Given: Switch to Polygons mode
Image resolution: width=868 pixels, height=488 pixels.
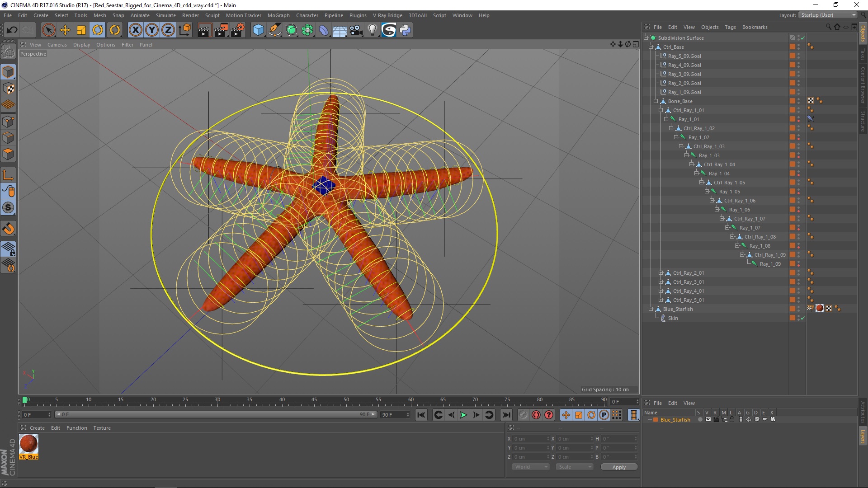Looking at the screenshot, I should [x=8, y=154].
